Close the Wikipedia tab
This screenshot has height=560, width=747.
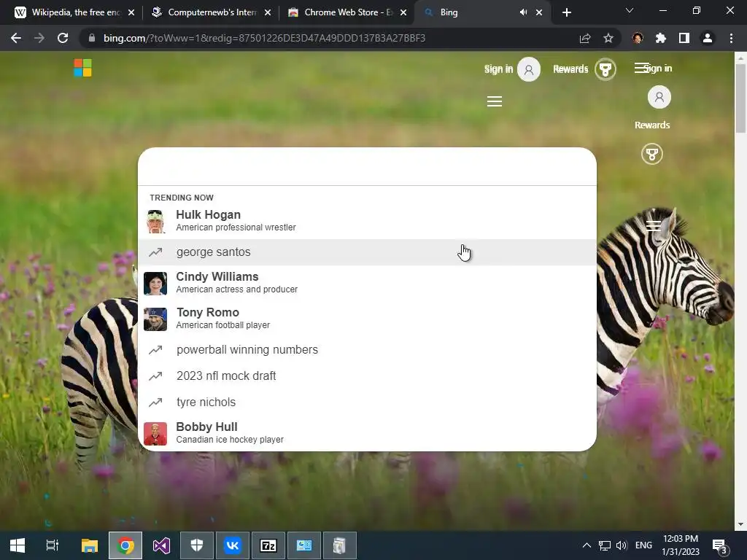click(x=131, y=12)
